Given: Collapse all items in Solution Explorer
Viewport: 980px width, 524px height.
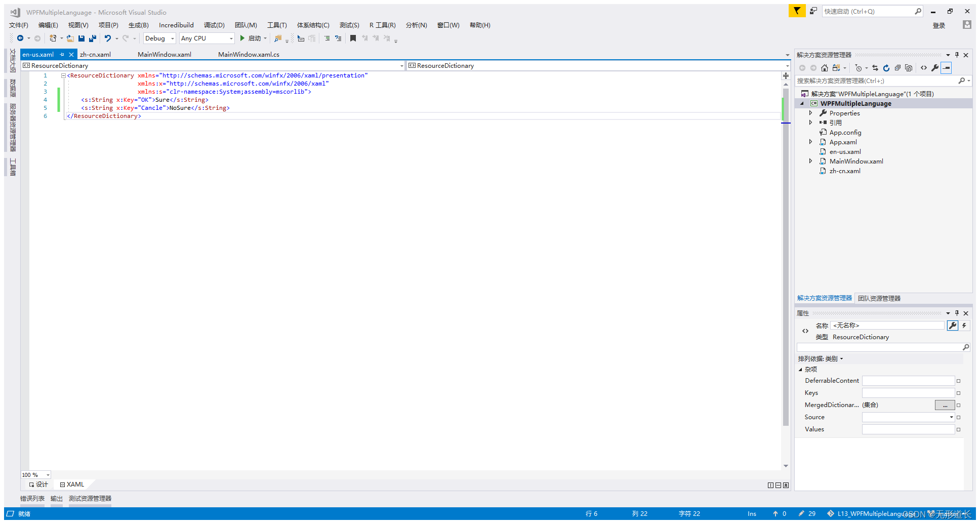Looking at the screenshot, I should click(x=897, y=68).
